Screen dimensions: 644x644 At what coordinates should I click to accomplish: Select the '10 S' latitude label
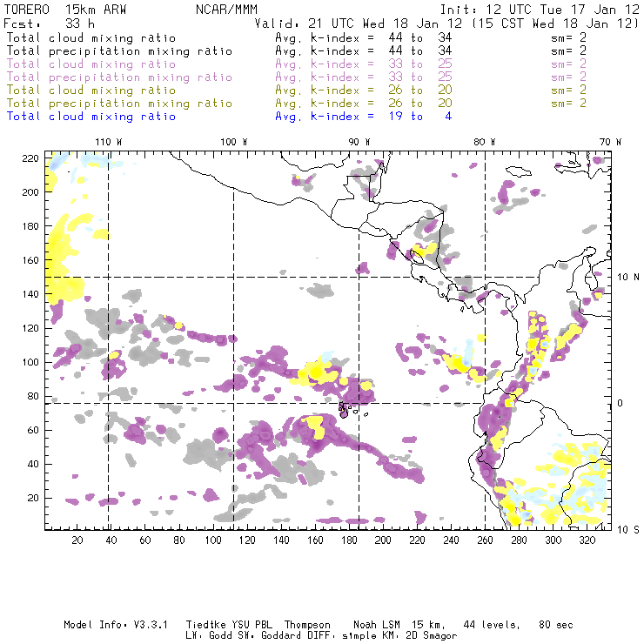point(628,530)
